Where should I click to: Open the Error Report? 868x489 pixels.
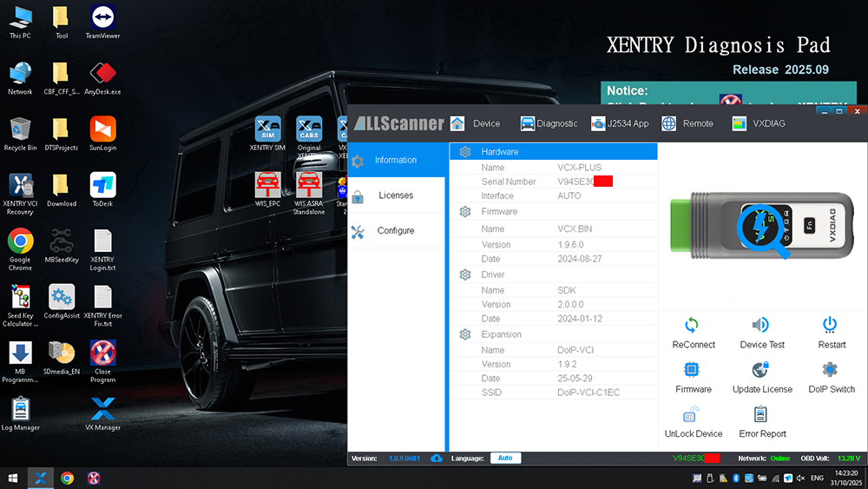pos(761,415)
